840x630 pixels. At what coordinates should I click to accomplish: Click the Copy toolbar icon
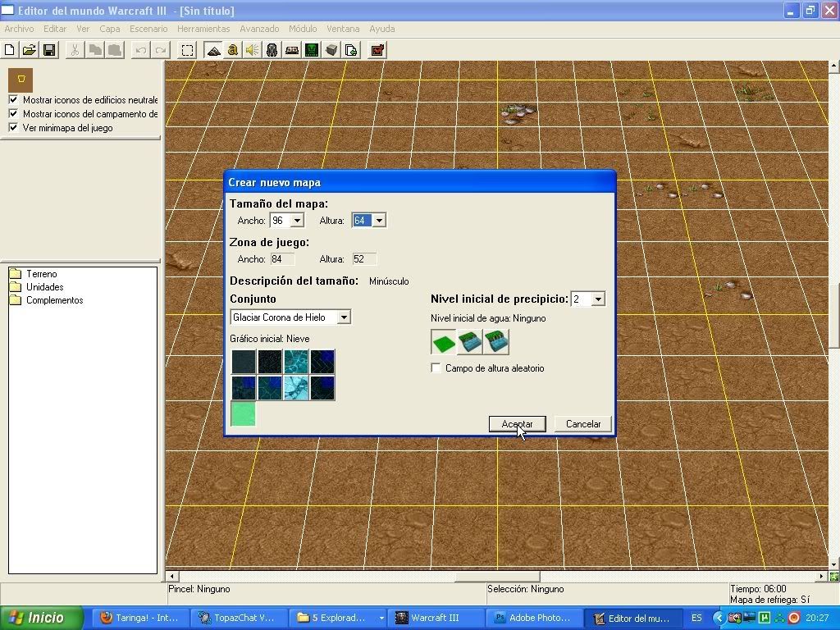95,50
